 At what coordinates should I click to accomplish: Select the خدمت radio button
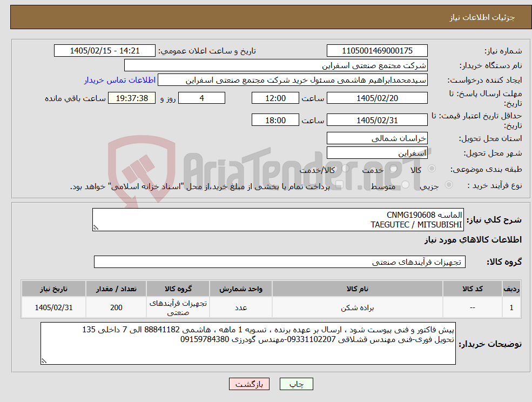click(394, 169)
